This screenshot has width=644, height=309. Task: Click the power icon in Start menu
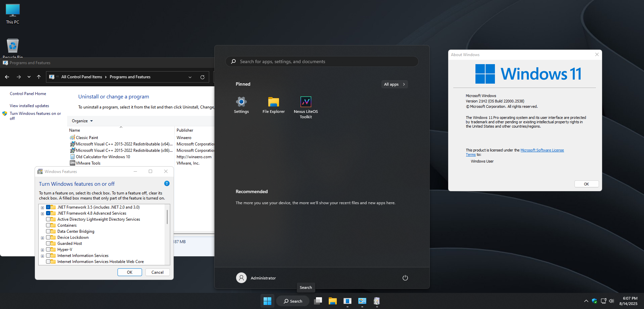[x=405, y=278]
